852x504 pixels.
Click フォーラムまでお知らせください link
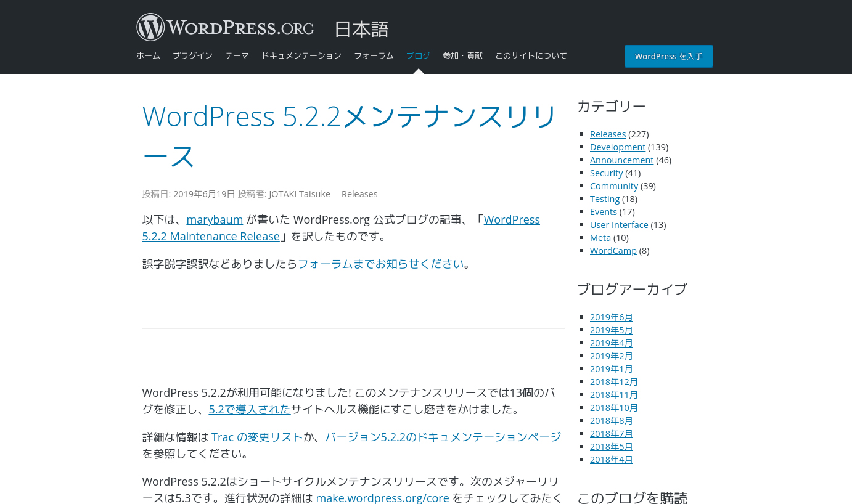tap(381, 264)
